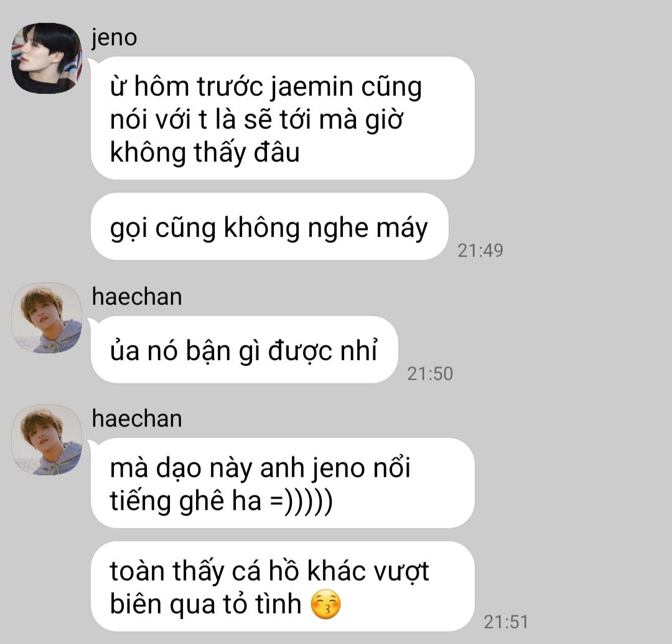This screenshot has width=672, height=644.
Task: Tap the second haechan sender name
Action: click(x=137, y=419)
